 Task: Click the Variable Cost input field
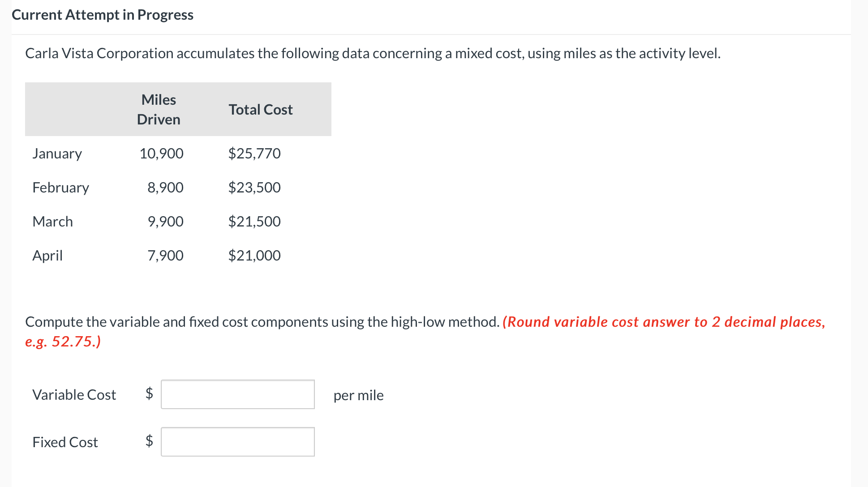237,394
